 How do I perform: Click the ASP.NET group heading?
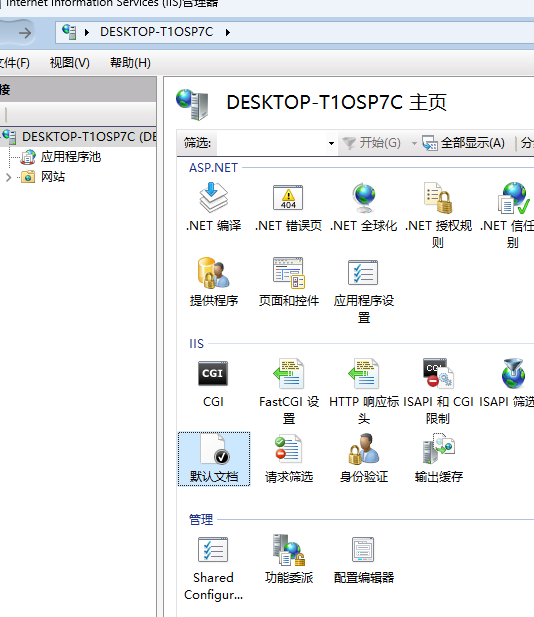[x=213, y=168]
